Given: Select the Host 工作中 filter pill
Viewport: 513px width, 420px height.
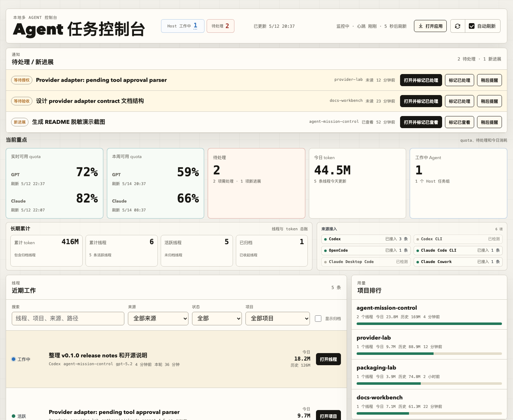Looking at the screenshot, I should coord(183,26).
